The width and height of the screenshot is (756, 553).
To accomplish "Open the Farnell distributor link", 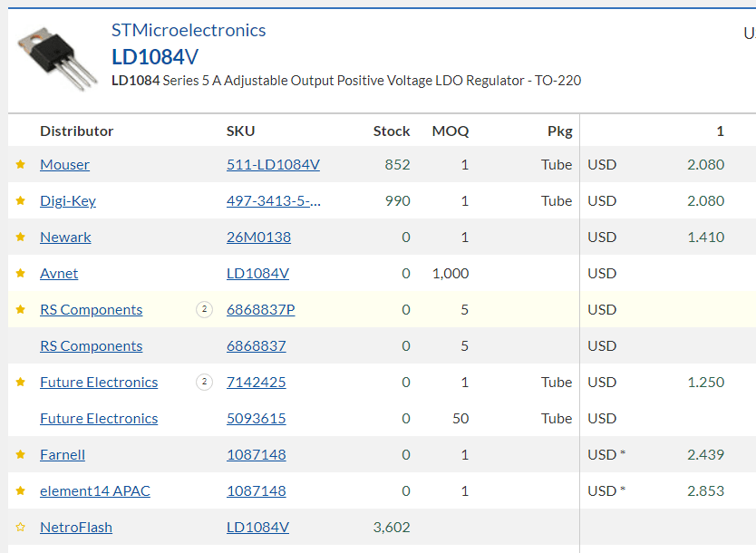I will 63,455.
